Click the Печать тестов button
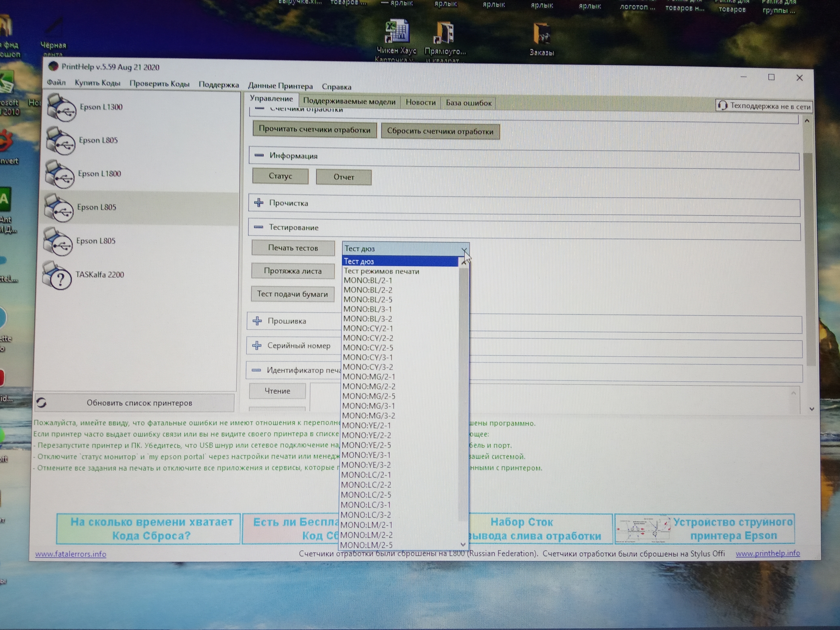The image size is (840, 630). (293, 248)
